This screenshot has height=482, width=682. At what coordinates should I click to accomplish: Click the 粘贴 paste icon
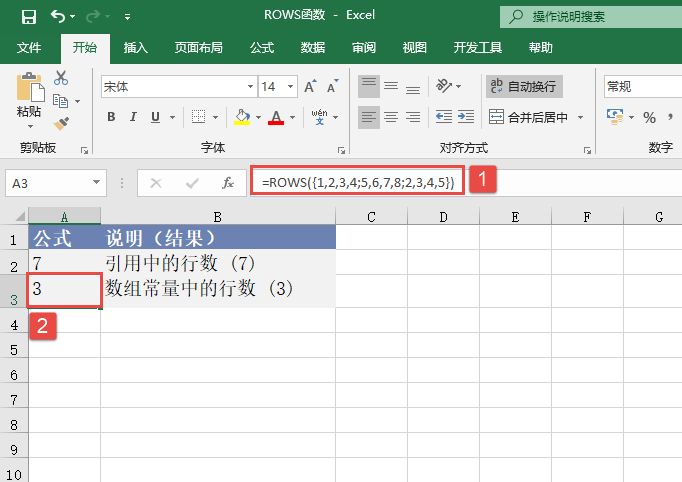tap(30, 87)
